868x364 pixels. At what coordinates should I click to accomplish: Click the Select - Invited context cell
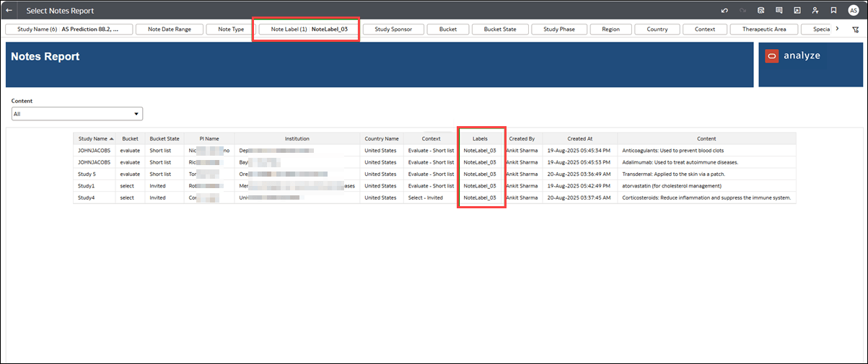click(x=431, y=197)
